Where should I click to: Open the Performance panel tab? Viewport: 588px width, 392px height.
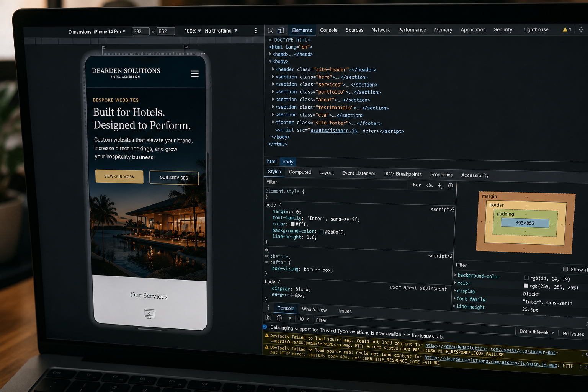coord(412,30)
